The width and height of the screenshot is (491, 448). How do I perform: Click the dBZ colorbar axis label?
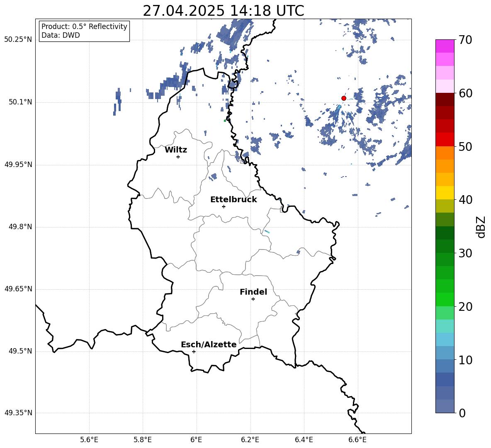click(481, 227)
